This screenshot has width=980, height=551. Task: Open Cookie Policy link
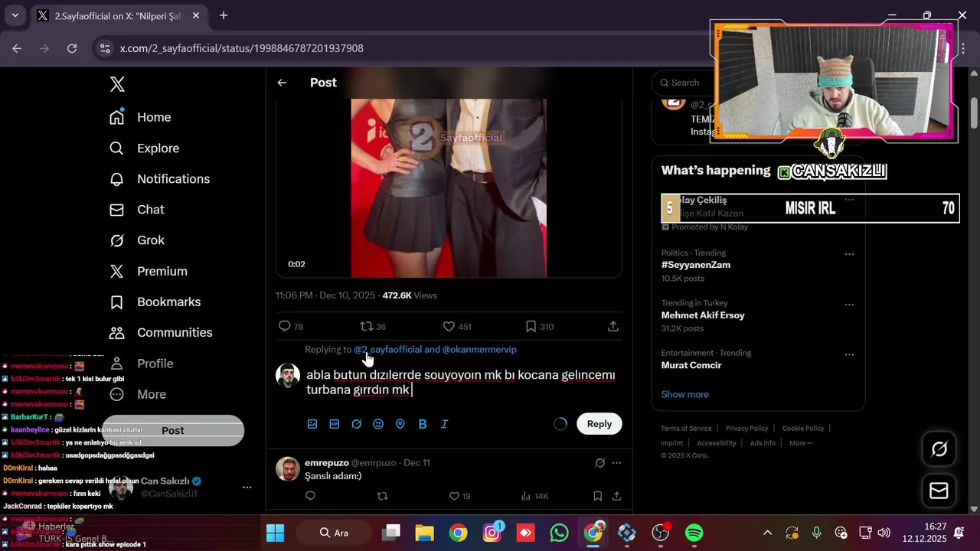[x=803, y=429]
